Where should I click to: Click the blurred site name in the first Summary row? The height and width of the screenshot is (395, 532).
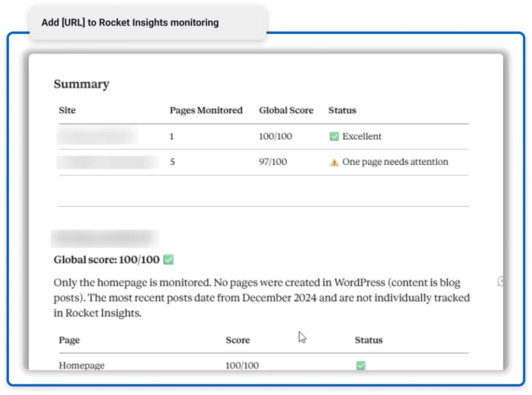click(x=97, y=136)
